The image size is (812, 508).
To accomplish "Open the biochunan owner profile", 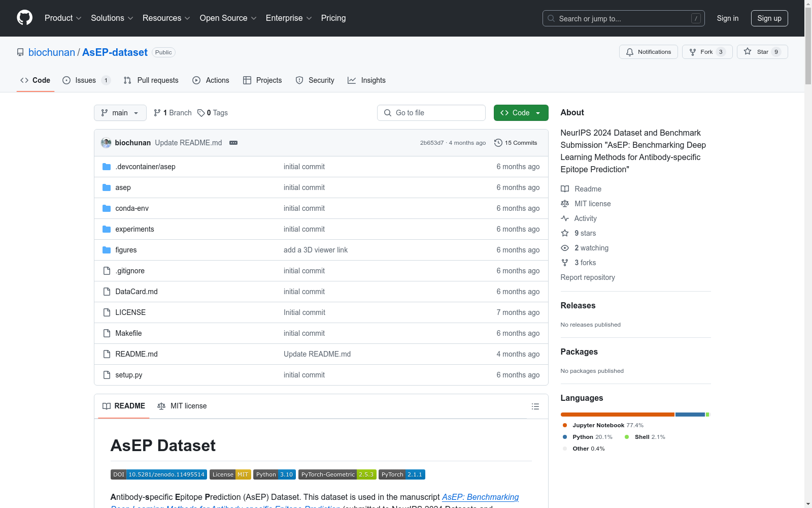I will (x=52, y=52).
